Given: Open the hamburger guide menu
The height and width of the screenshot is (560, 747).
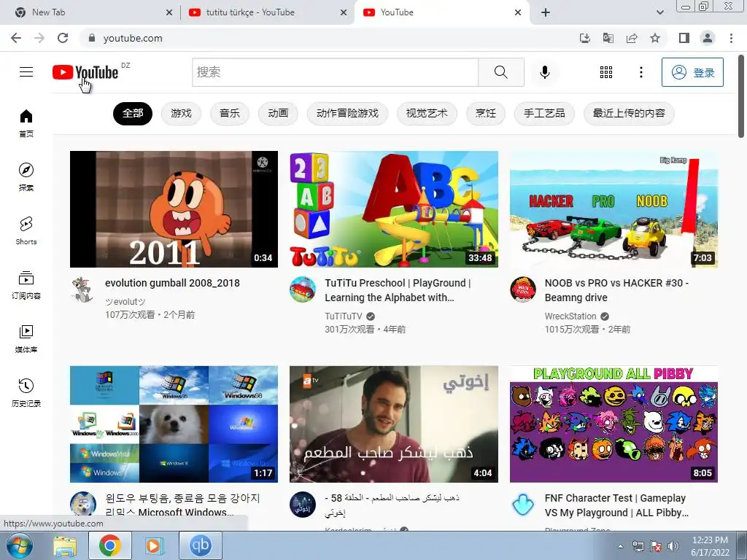Looking at the screenshot, I should [x=26, y=72].
